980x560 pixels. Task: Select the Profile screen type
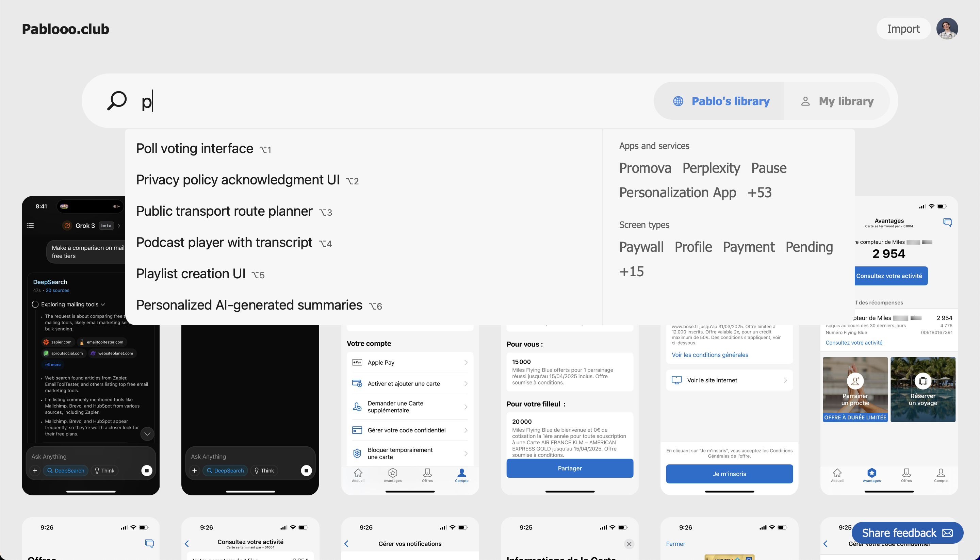click(693, 247)
